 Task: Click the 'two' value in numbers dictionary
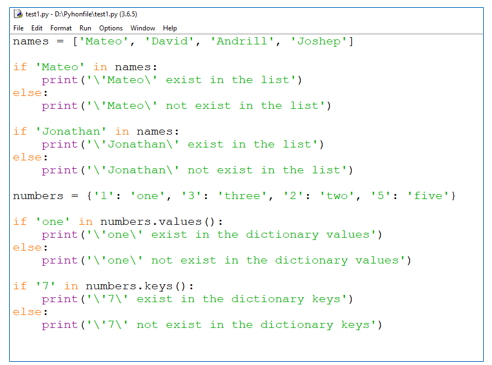point(337,196)
